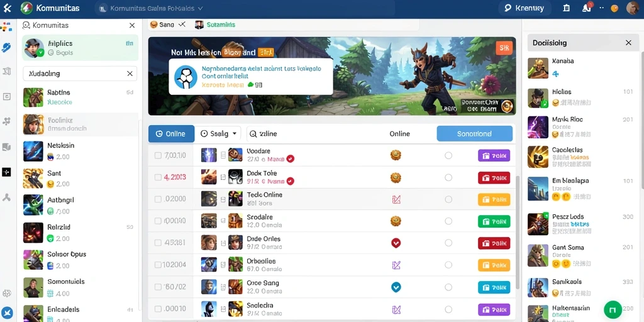Click the red heart badge in Dade Onlies row

pyautogui.click(x=396, y=243)
